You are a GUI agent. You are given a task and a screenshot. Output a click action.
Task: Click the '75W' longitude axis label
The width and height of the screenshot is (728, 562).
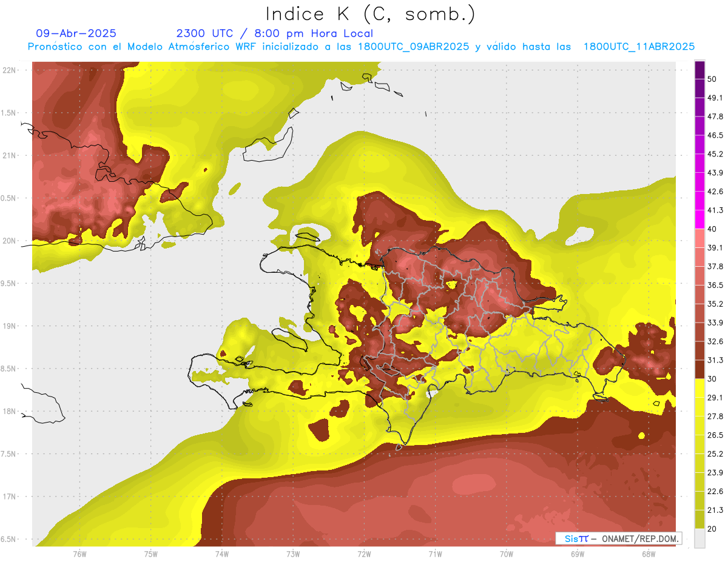151,554
